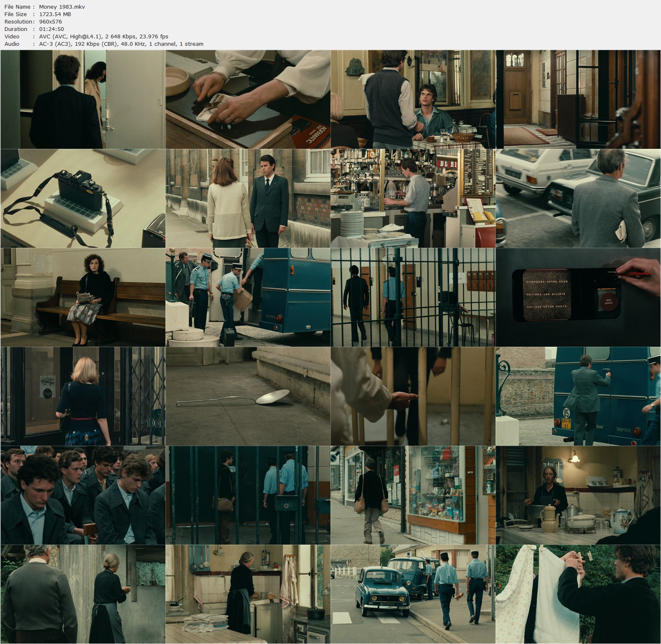Click the duration value 01:24:50
This screenshot has width=661, height=644.
pos(51,29)
